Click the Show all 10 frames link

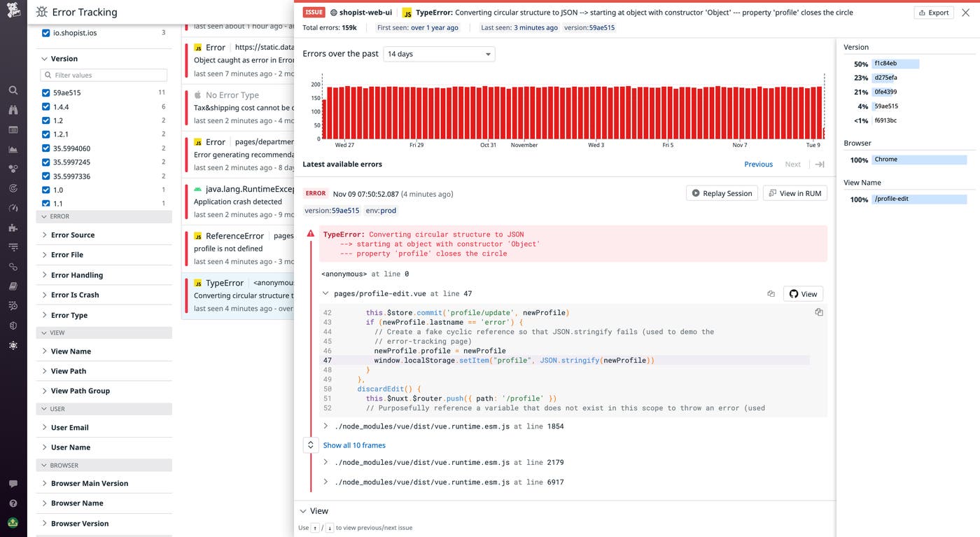pos(354,445)
